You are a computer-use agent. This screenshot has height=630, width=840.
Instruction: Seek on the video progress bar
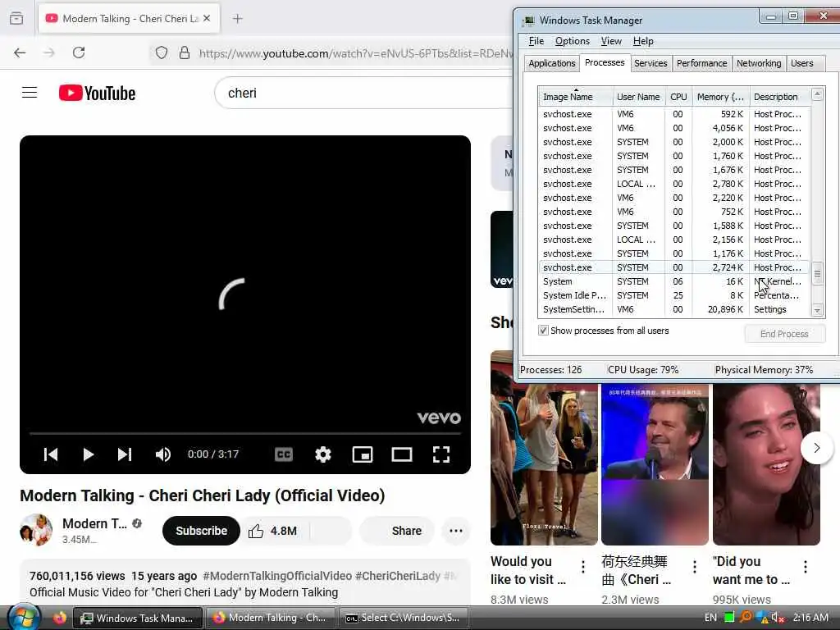pyautogui.click(x=244, y=433)
